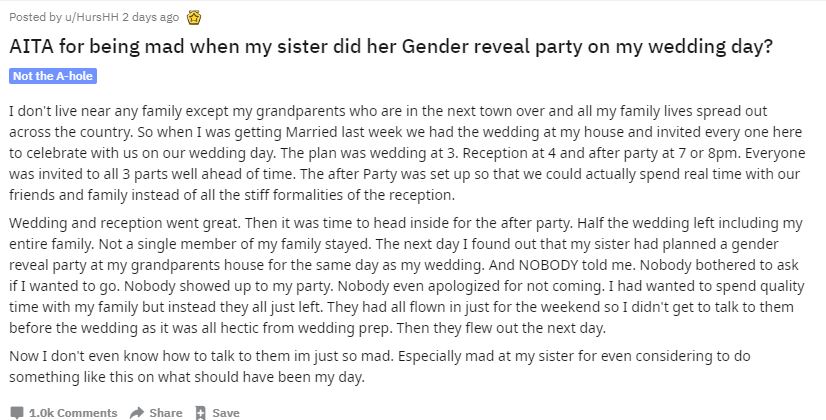Image resolution: width=826 pixels, height=420 pixels.
Task: Click the gold award icon beside the timestamp
Action: pos(195,17)
